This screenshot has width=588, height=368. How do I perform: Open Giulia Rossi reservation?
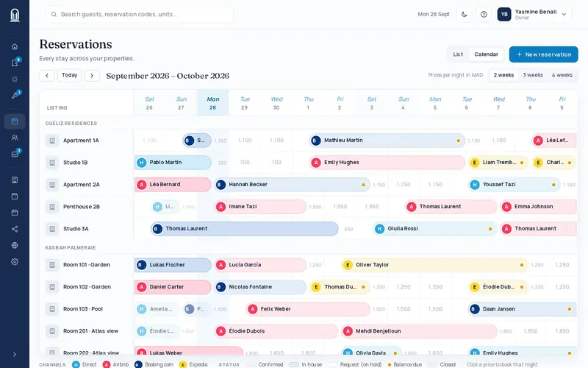point(434,229)
